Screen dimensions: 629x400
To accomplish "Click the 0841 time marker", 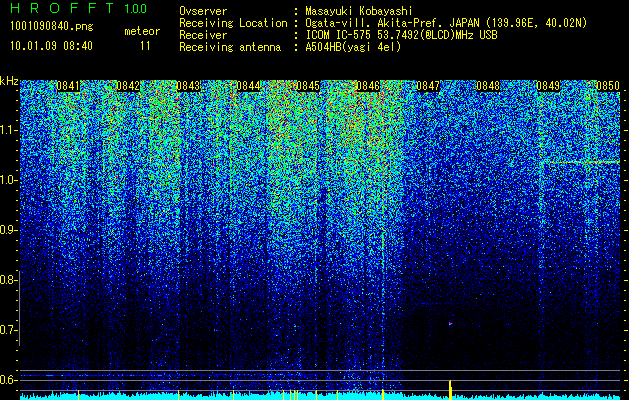I will point(68,86).
